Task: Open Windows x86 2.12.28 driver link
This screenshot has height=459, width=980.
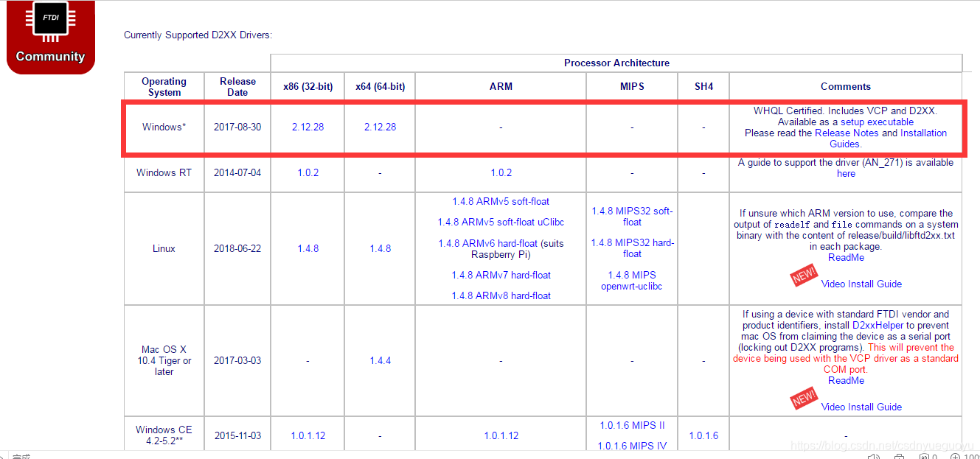Action: (307, 127)
